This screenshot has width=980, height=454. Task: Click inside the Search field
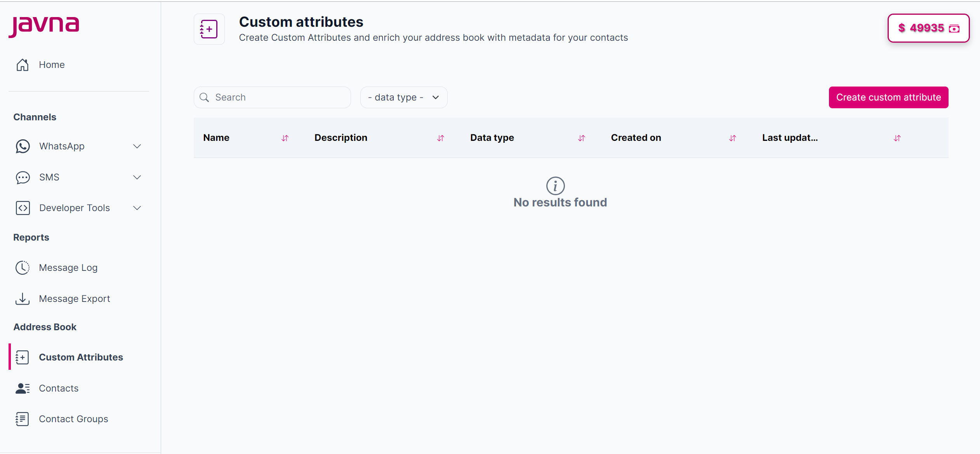click(272, 97)
